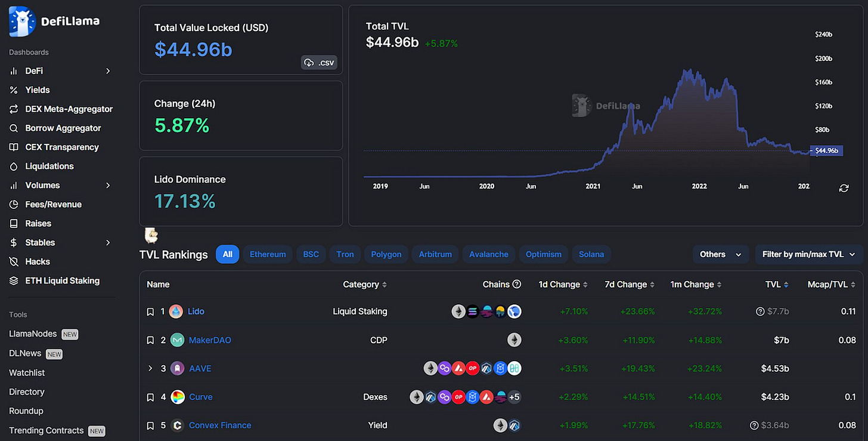Filter rankings by Tron
The height and width of the screenshot is (441, 868).
pos(345,254)
